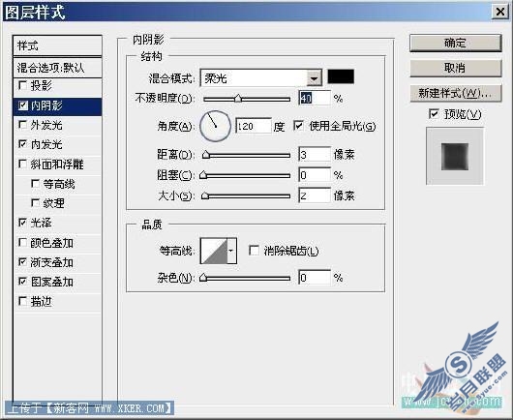Click the contour curve thumbnail
This screenshot has height=420, width=513.
point(214,251)
